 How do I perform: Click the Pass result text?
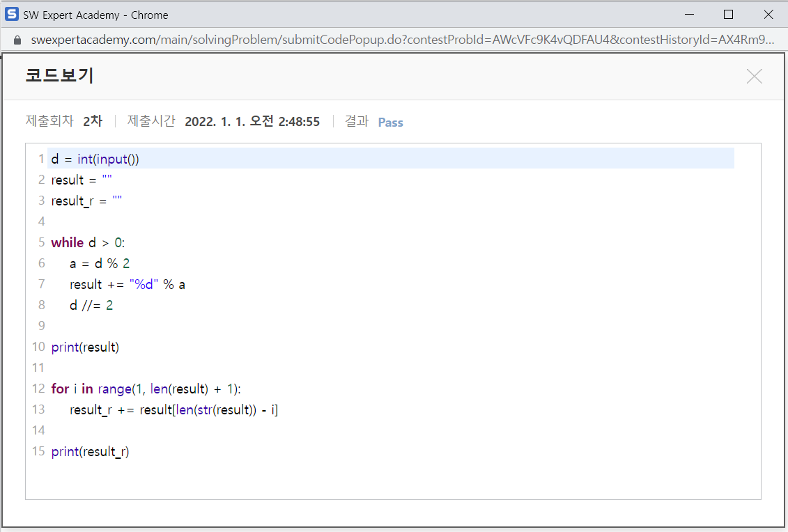pos(390,123)
